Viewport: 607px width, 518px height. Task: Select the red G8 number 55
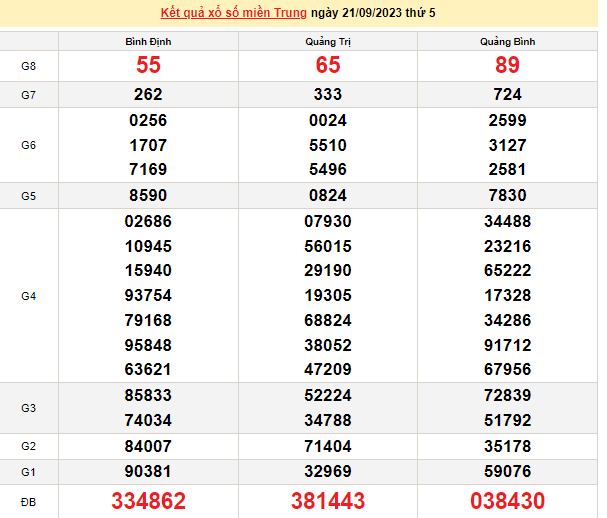pyautogui.click(x=148, y=66)
